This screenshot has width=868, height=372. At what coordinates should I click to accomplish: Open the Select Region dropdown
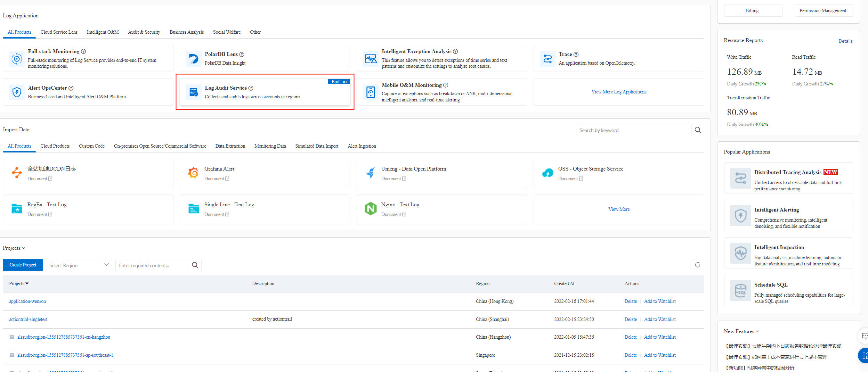(x=79, y=265)
